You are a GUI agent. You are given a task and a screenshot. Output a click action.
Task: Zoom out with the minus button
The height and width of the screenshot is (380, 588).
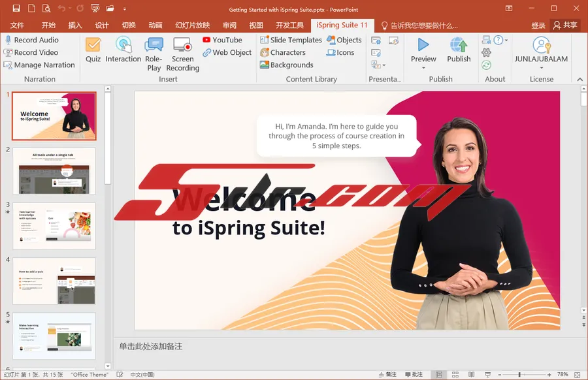coord(500,374)
